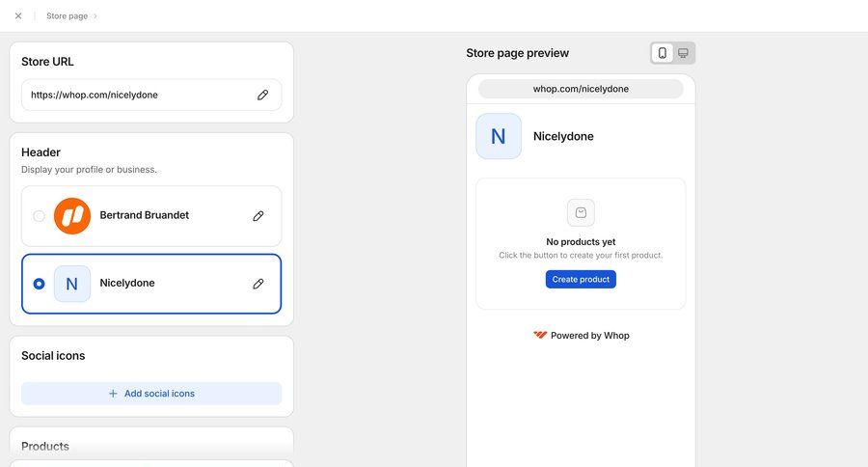Open the Powered by Whop link
868x467 pixels.
pos(589,336)
